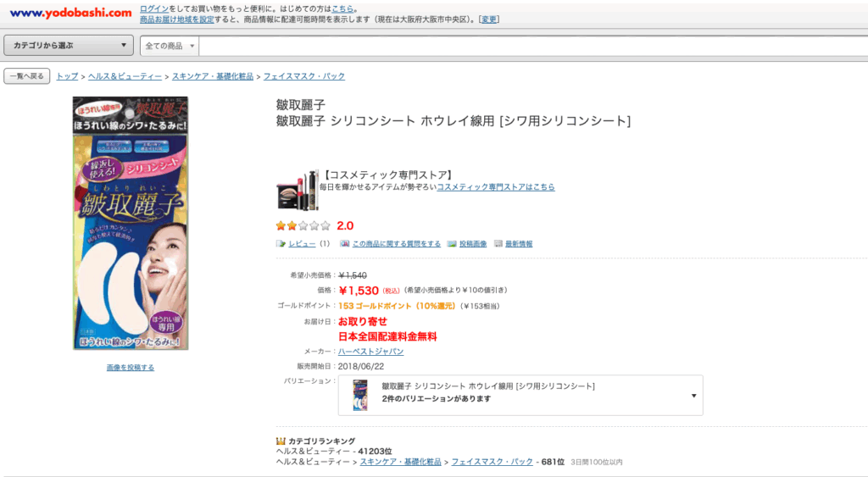The width and height of the screenshot is (868, 477).
Task: Click the latest information icon
Action: click(498, 243)
